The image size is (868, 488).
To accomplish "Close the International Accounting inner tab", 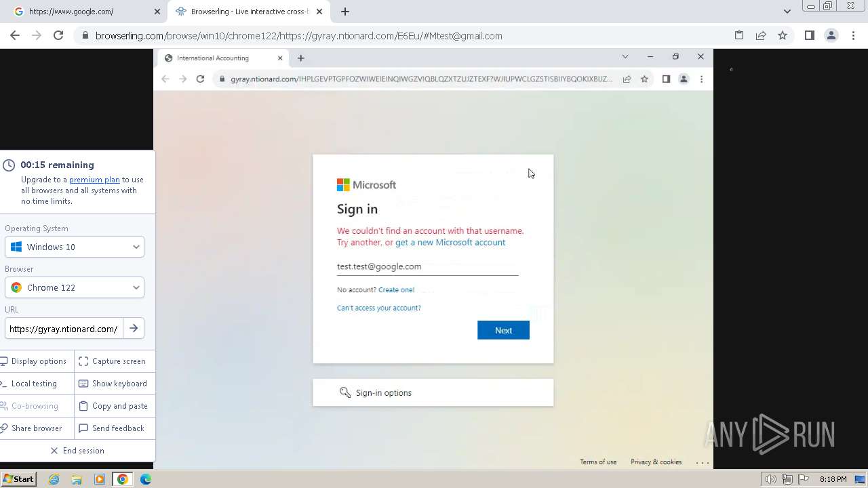I will (x=280, y=58).
